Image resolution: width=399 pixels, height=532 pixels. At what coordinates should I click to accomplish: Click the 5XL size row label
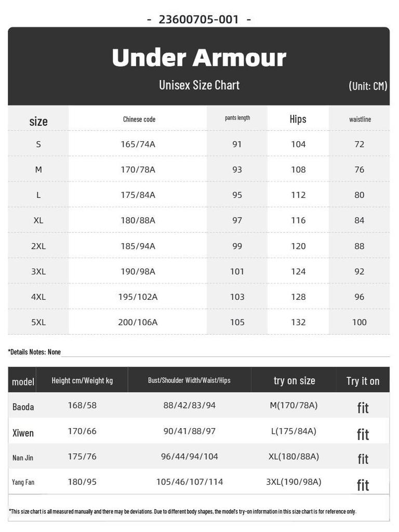[38, 322]
